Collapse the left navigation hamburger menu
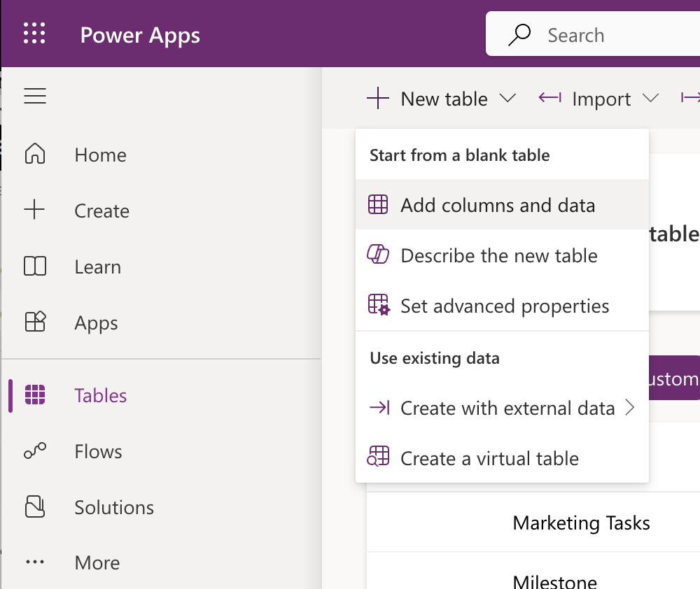 tap(35, 96)
